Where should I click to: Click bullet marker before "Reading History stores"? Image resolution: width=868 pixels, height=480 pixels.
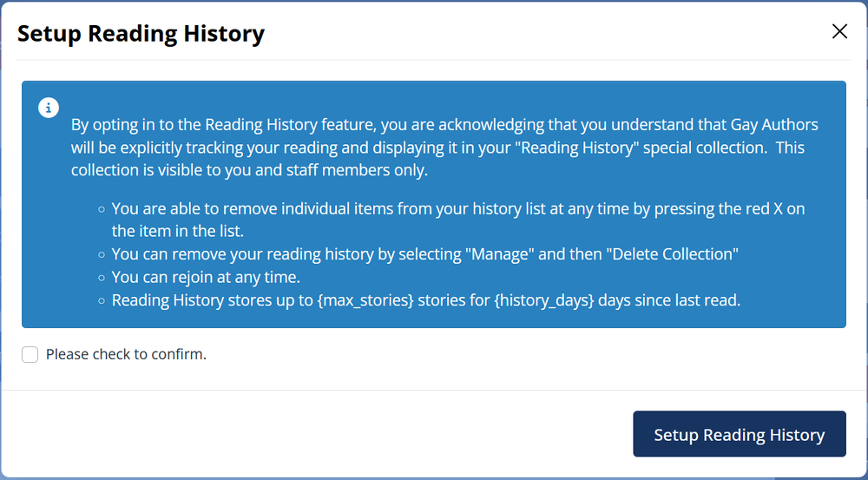102,302
